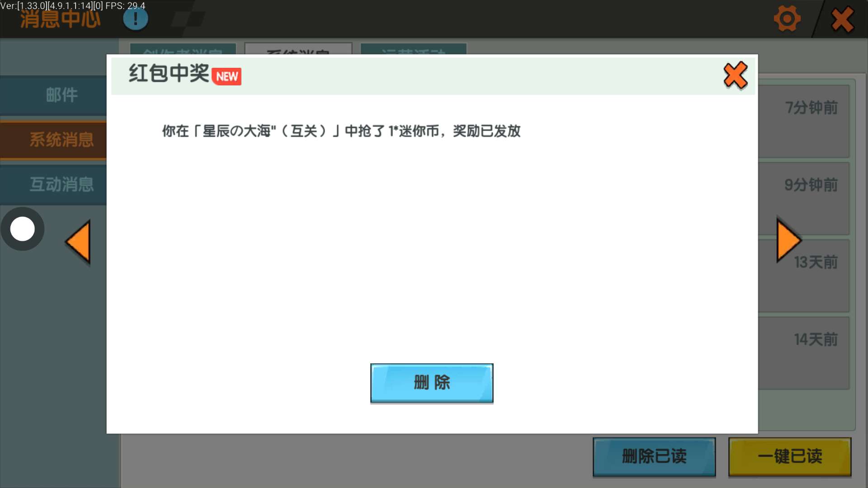The image size is (868, 488).
Task: Close the message center with top-right X
Action: point(842,20)
